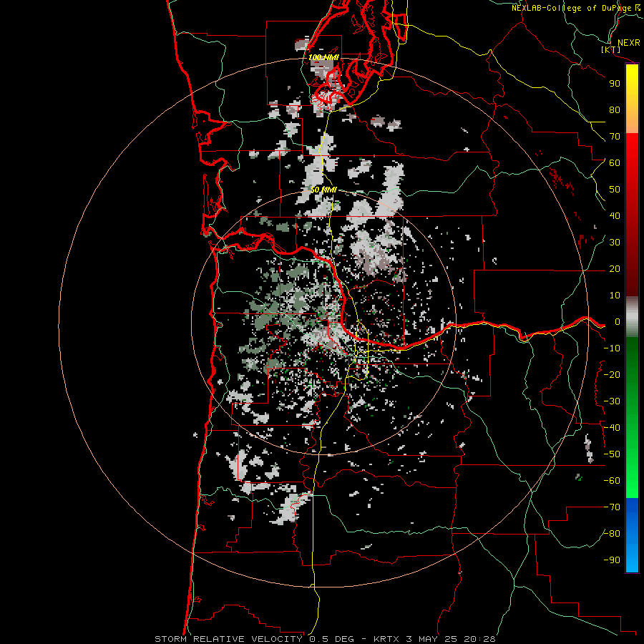
Task: Click the -90 value on velocity scale
Action: pyautogui.click(x=612, y=560)
